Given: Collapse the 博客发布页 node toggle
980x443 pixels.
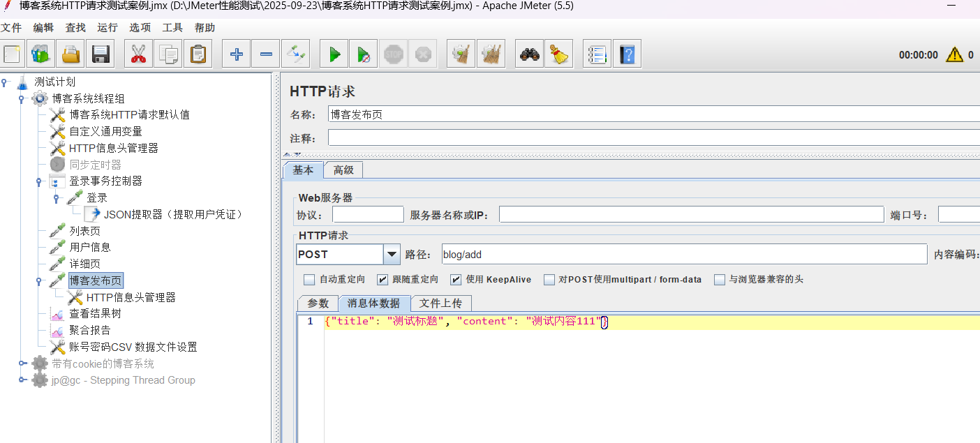Looking at the screenshot, I should [x=39, y=281].
